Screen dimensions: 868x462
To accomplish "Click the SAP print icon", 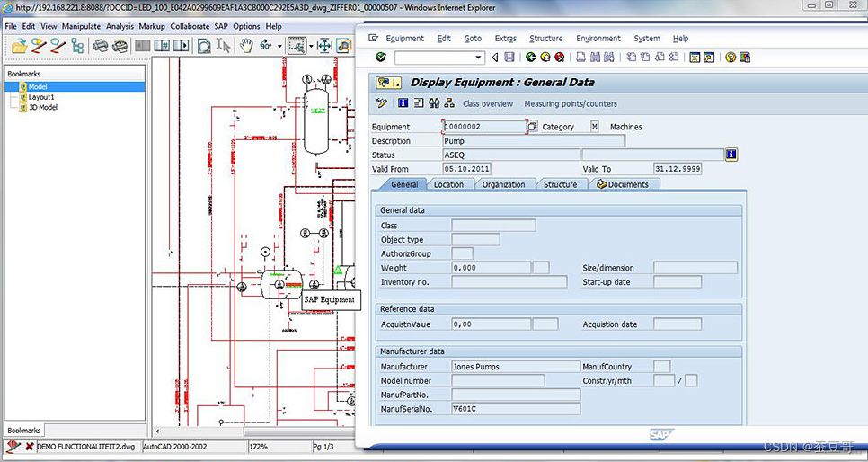I will click(580, 57).
